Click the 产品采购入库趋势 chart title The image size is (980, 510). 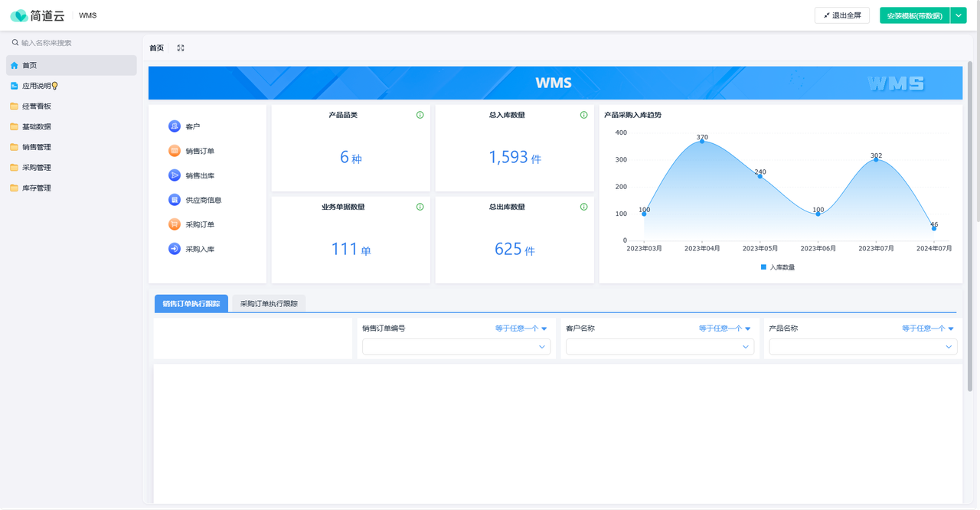click(x=632, y=115)
